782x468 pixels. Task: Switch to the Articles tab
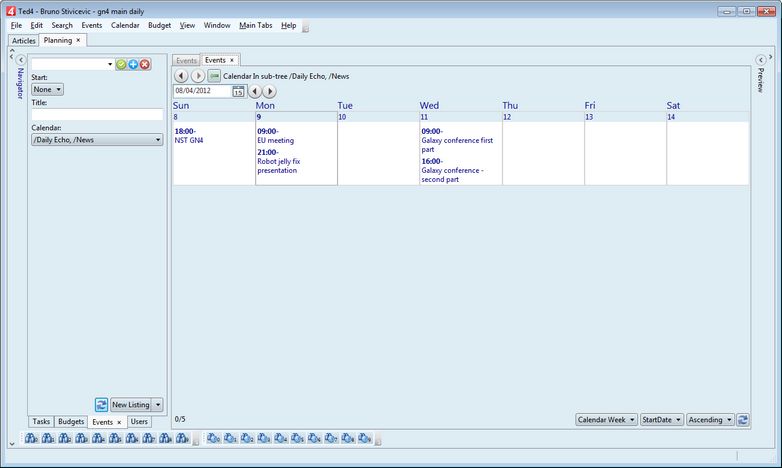tap(24, 41)
